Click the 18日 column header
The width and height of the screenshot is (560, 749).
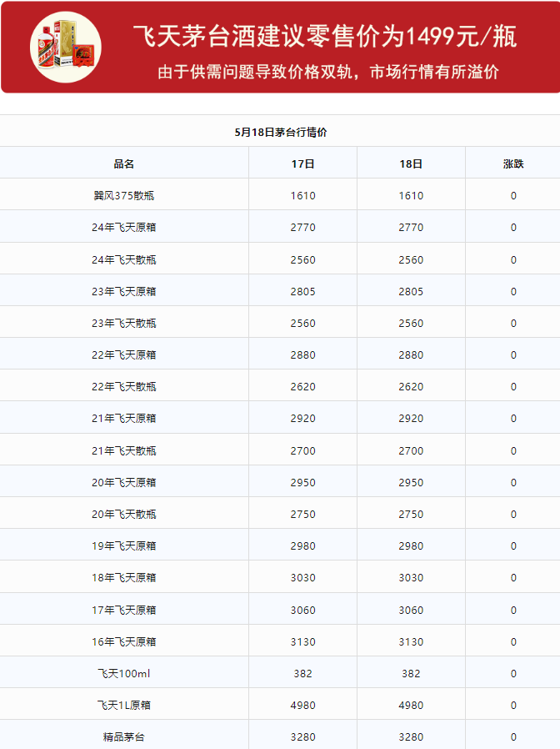(x=411, y=163)
